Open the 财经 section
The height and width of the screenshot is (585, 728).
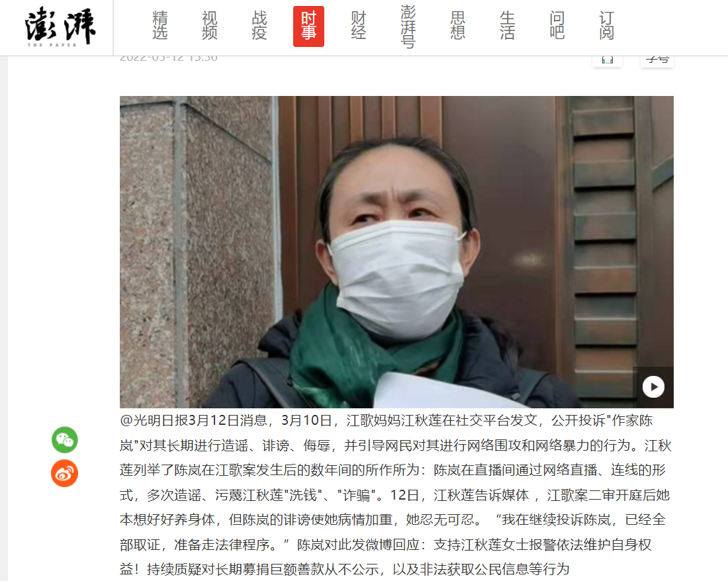coord(359,26)
